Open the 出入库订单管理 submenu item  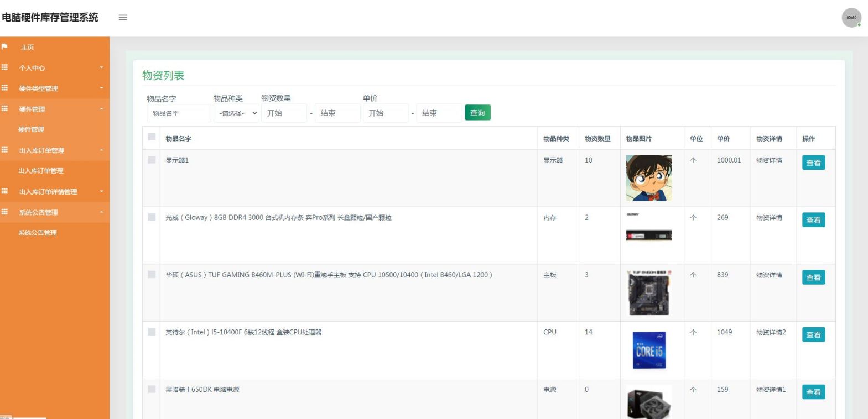40,171
